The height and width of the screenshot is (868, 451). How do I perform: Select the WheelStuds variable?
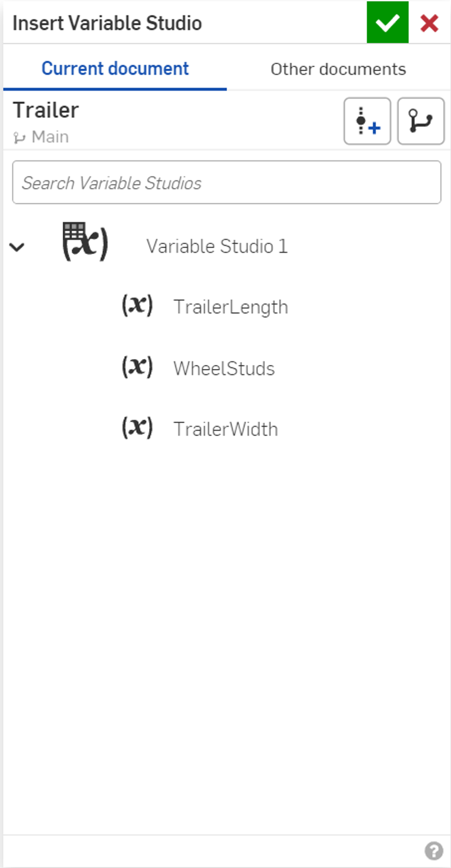click(224, 368)
